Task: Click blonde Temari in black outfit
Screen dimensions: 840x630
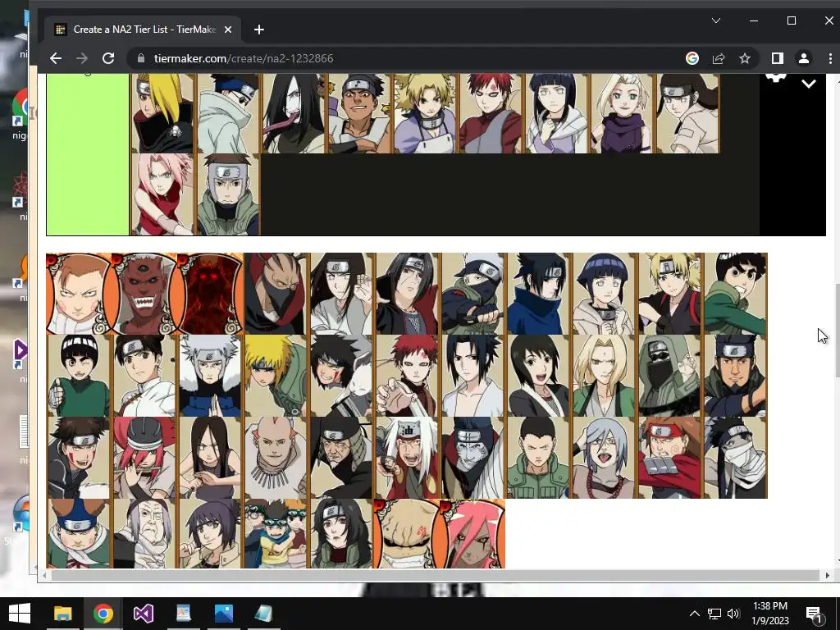Action: pos(669,294)
